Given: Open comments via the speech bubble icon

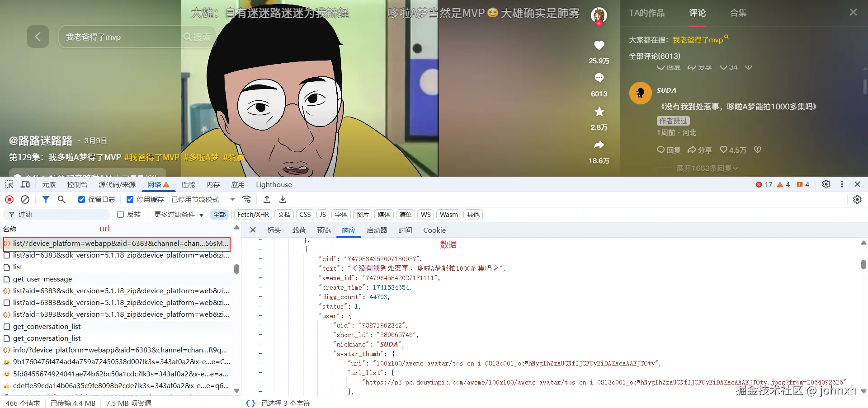Looking at the screenshot, I should pyautogui.click(x=599, y=78).
